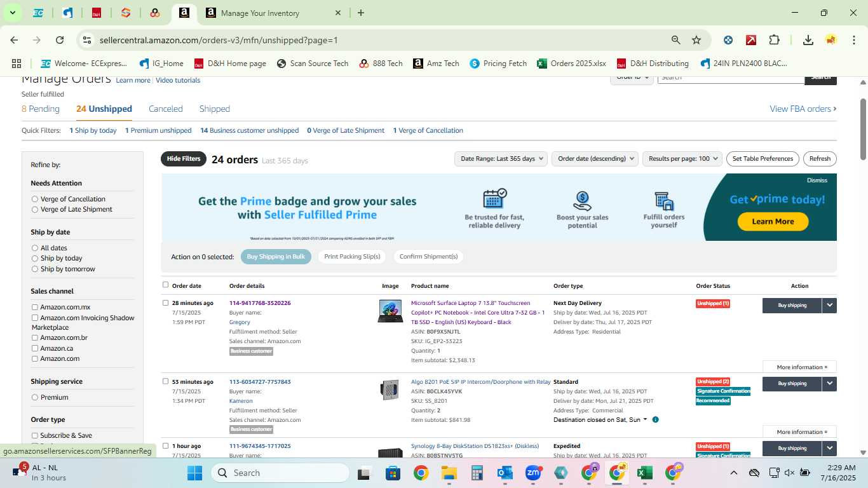View site information icon in address bar

click(x=87, y=40)
